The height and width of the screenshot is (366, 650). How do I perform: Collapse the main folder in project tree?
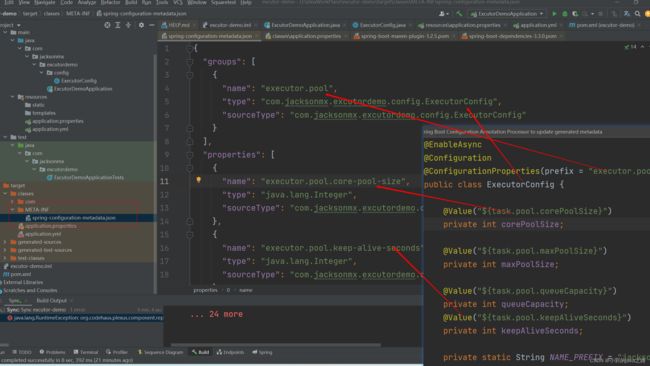click(x=6, y=32)
